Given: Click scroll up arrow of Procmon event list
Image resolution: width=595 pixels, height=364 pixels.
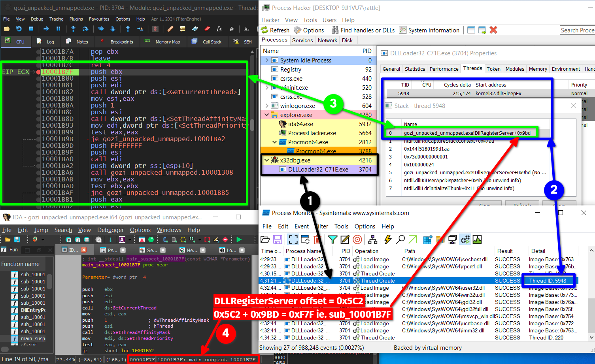Looking at the screenshot, I should (591, 251).
